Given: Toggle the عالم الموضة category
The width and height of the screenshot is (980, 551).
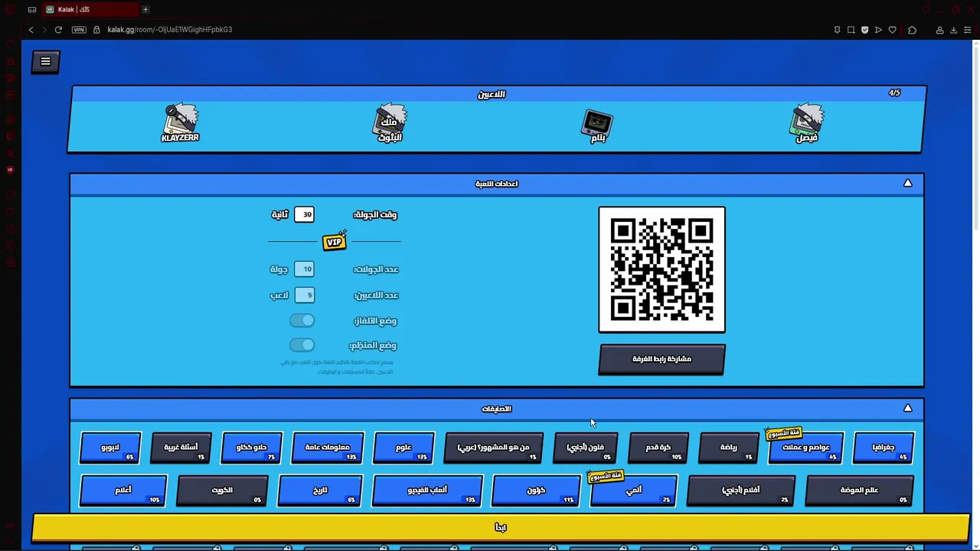Looking at the screenshot, I should coord(860,491).
